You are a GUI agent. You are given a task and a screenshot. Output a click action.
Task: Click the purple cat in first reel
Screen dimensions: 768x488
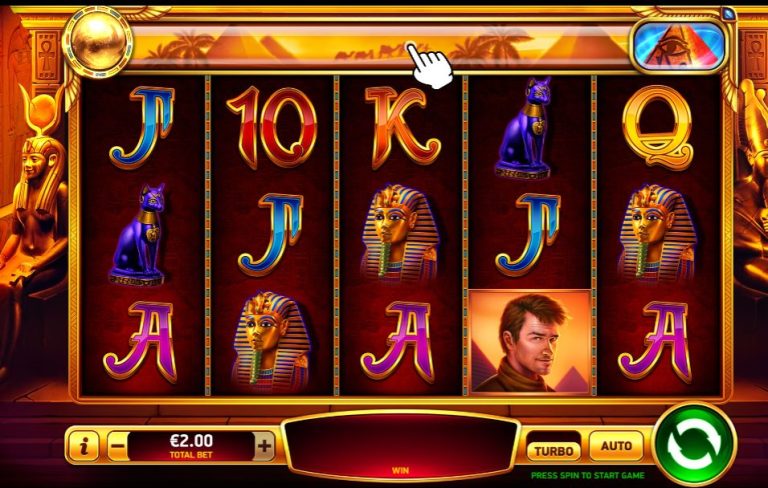coord(137,234)
